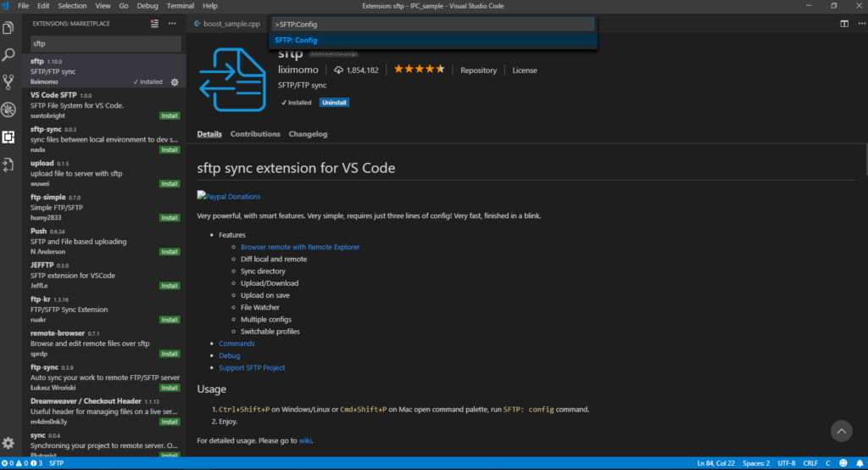Open the SFTP remote explorer icon
Viewport: 868px width, 470px height.
click(8, 165)
